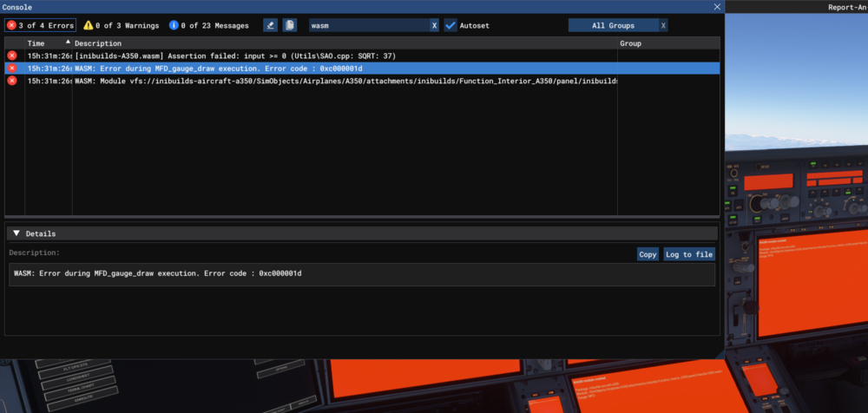Toggle the Errors filter button
This screenshot has width=868, height=413.
coord(40,26)
